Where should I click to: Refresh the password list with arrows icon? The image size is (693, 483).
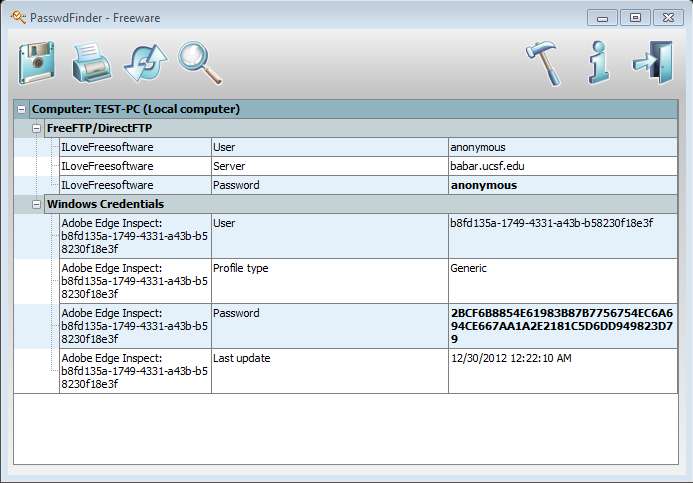pos(146,63)
